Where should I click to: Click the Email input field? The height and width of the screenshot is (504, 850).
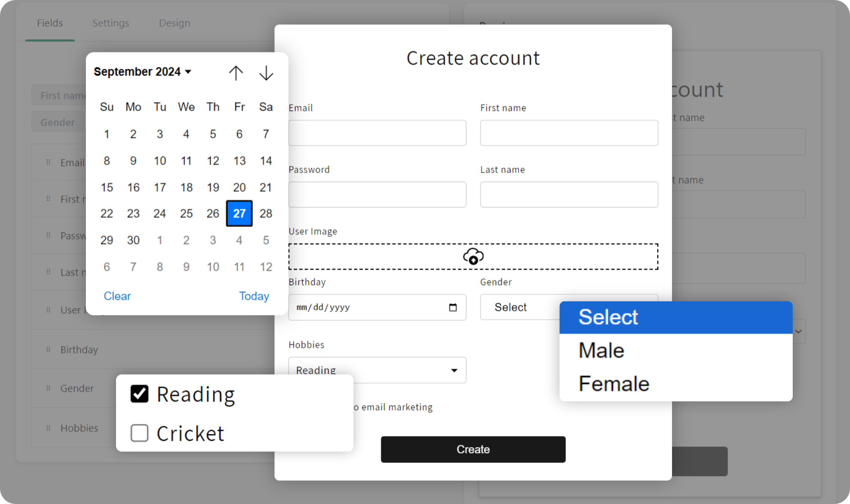point(377,133)
